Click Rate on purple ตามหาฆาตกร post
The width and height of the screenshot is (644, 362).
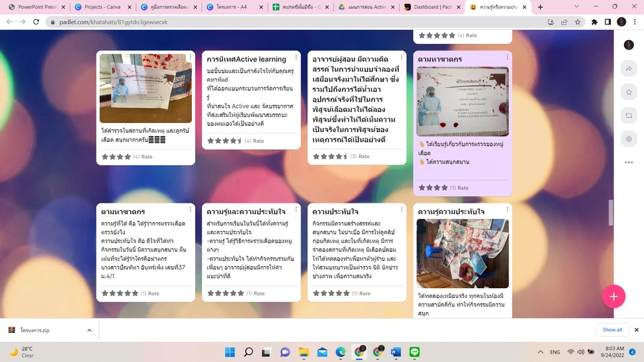coord(463,188)
